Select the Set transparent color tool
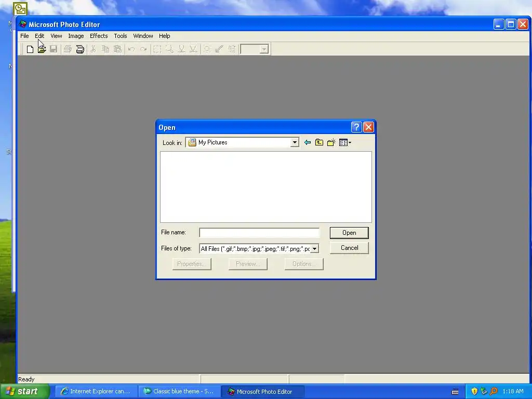Screen dimensions: 532x399 pyautogui.click(x=220, y=49)
